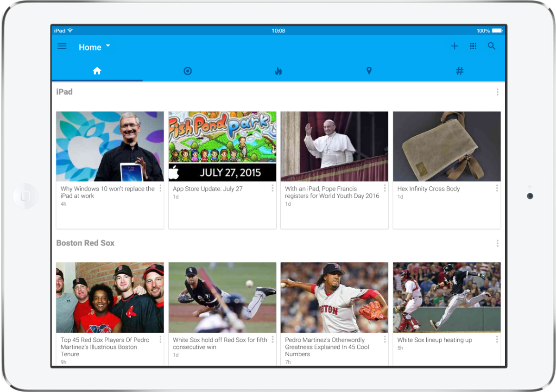
Task: Open 'With an iPad, Pope Francis registers' headline
Action: coord(332,192)
